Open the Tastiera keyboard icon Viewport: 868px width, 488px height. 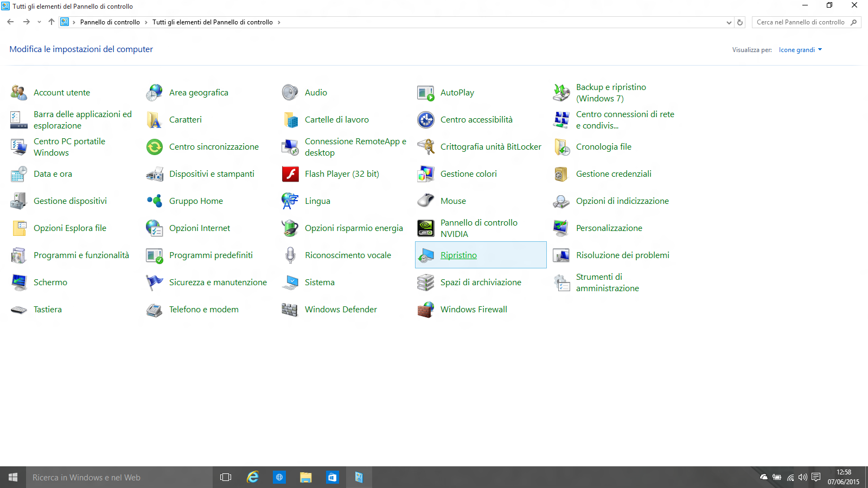(19, 310)
